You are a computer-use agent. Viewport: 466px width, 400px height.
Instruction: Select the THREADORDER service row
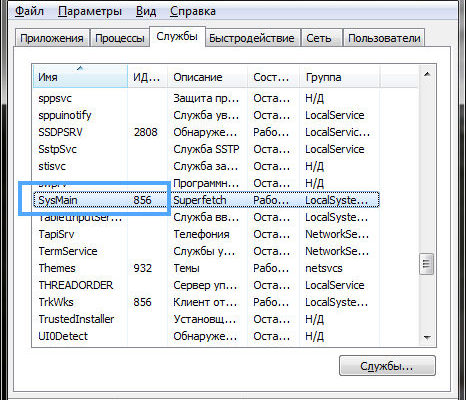(x=206, y=285)
